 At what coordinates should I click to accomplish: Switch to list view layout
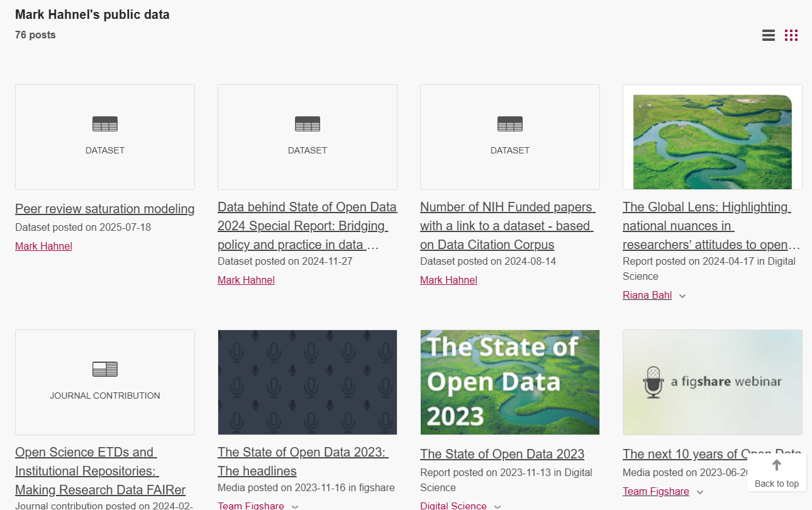point(768,36)
